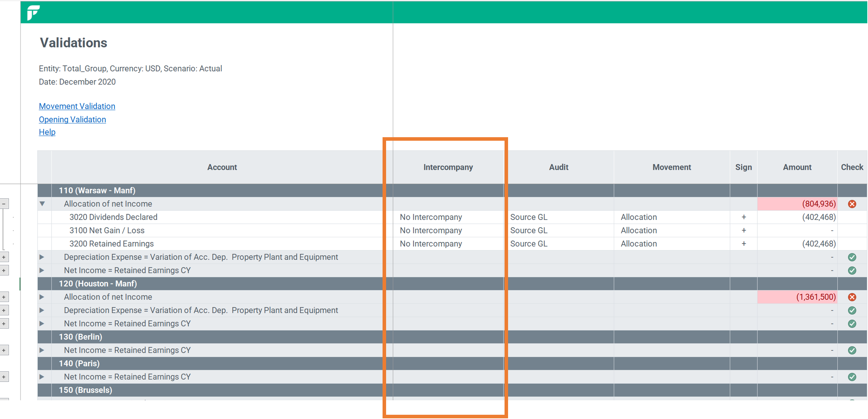Image resolution: width=868 pixels, height=419 pixels.
Task: Click No Intercompany cell in 3020 Dividends Declared row
Action: [448, 217]
